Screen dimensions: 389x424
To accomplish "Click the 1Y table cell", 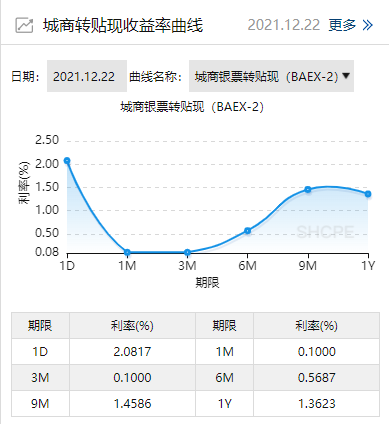I will [x=225, y=404].
